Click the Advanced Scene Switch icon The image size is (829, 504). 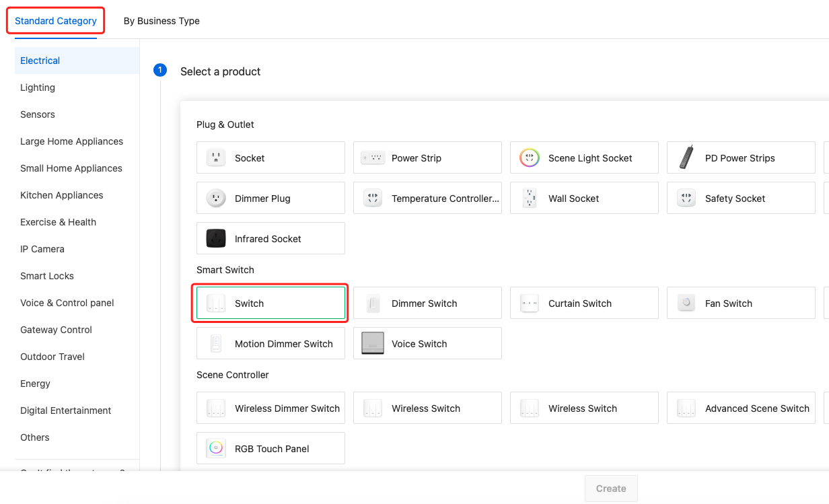click(x=686, y=408)
